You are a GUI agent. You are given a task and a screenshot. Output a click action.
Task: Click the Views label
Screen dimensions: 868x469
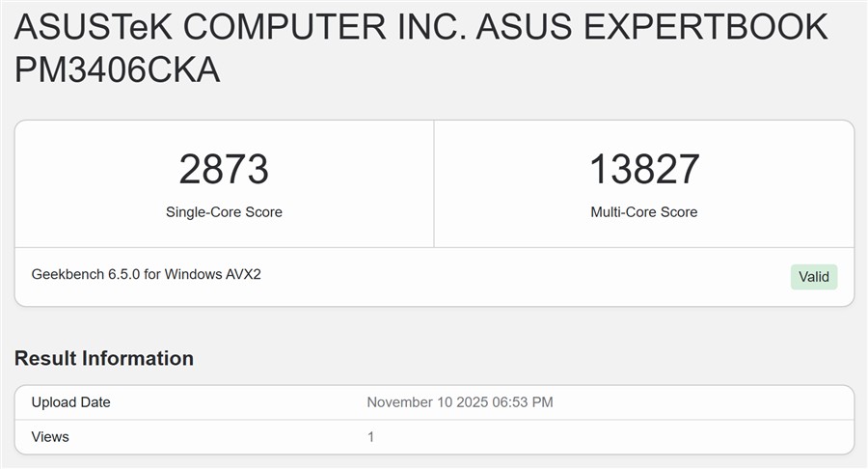pyautogui.click(x=50, y=437)
